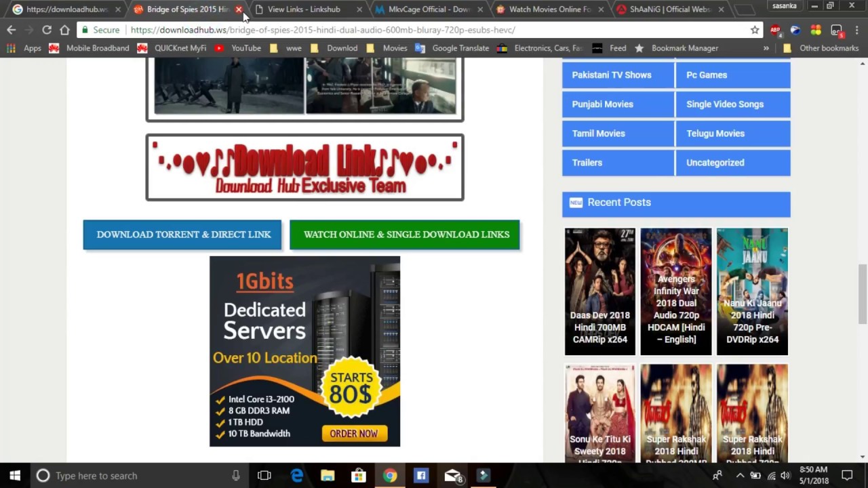Close the Bridge of Spies 2015 tab
The height and width of the screenshot is (488, 868).
(x=239, y=9)
